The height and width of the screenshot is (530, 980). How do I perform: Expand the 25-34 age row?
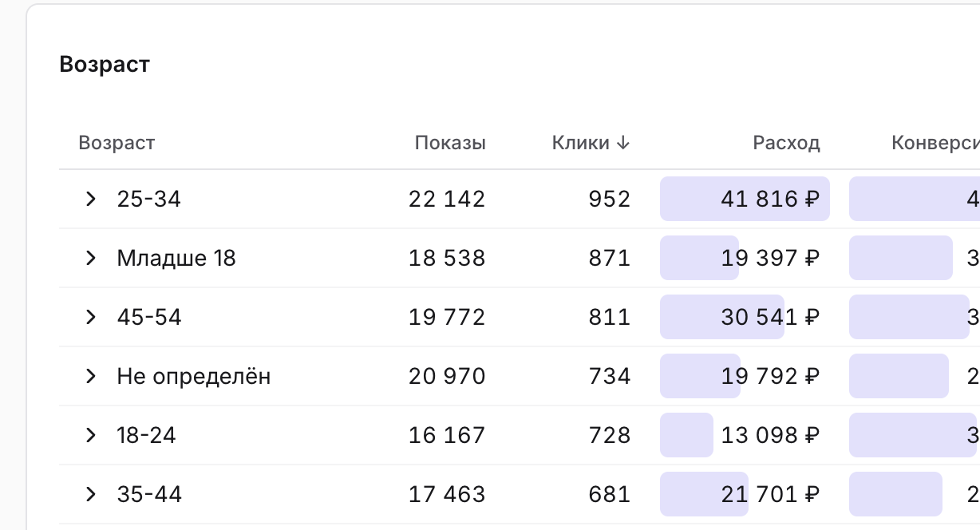(90, 199)
